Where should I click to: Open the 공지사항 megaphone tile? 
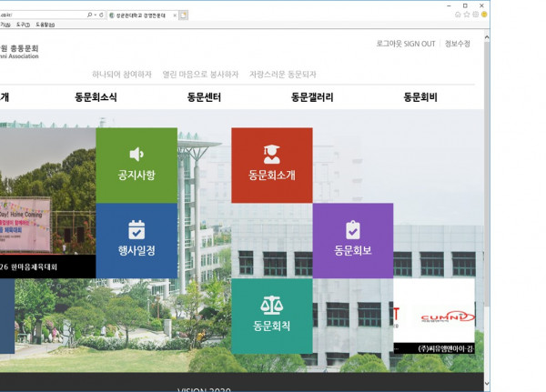click(x=136, y=166)
